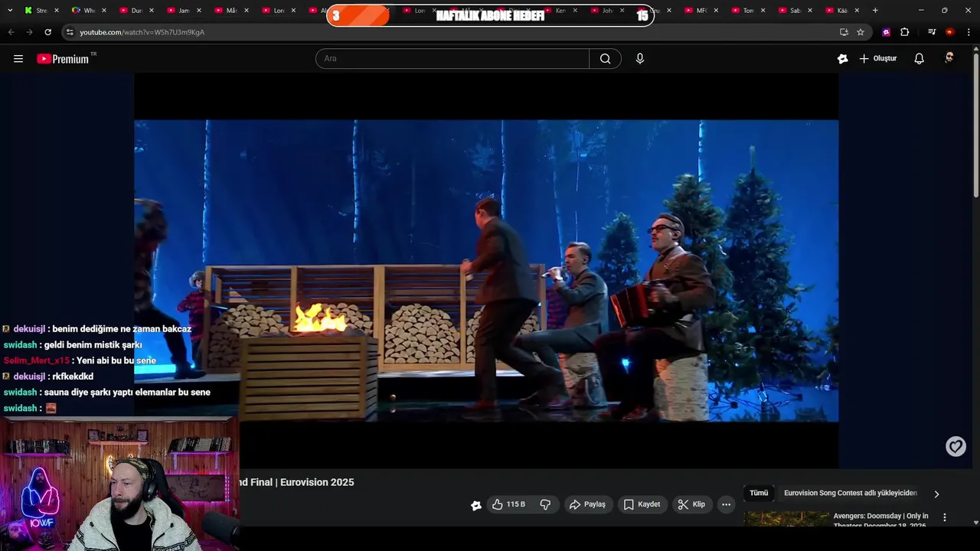Click the Avengers: Doomsday title text
Image resolution: width=980 pixels, height=551 pixels.
pos(880,520)
